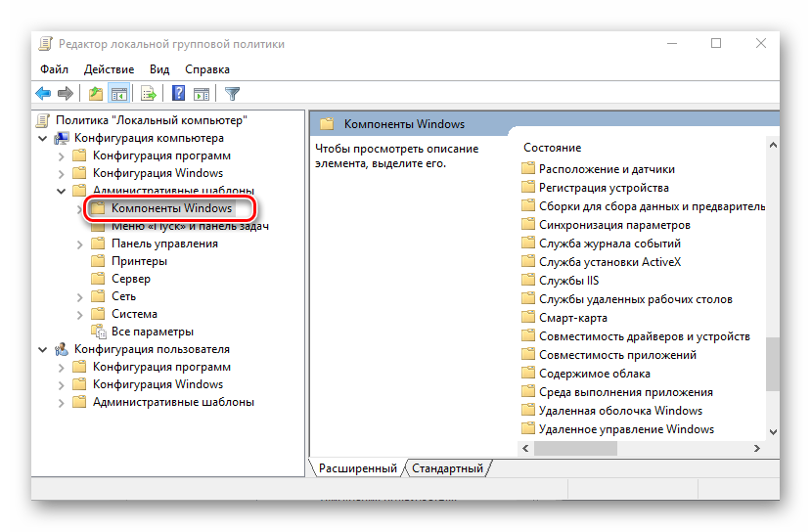The image size is (811, 532).
Task: Click the Back arrow toolbar icon
Action: point(43,94)
